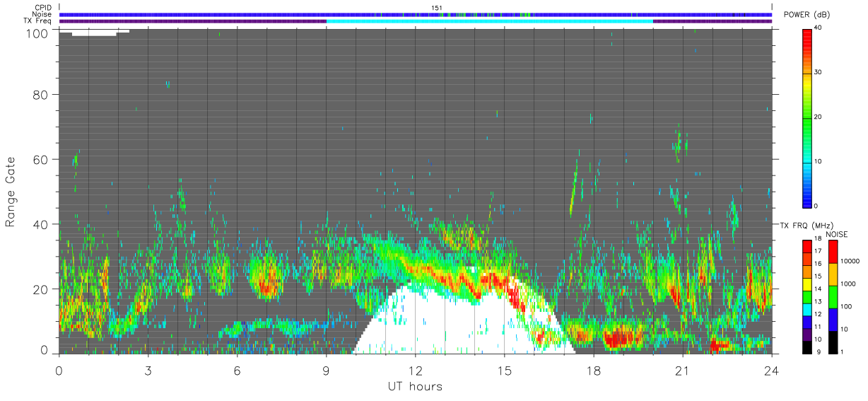Click the green segment of the NOISE colorbar

tap(833, 296)
